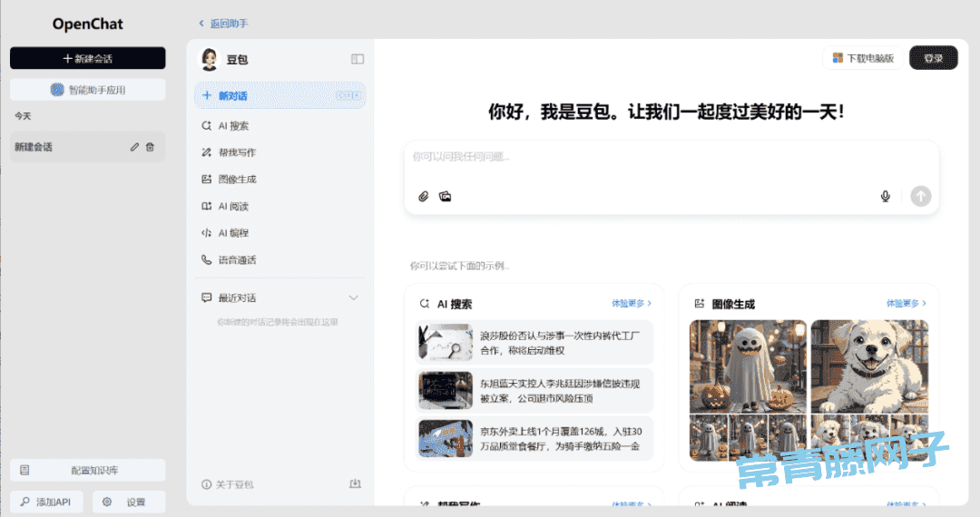The height and width of the screenshot is (517, 980).
Task: Delete 新建会话 with the trash icon
Action: pyautogui.click(x=150, y=147)
